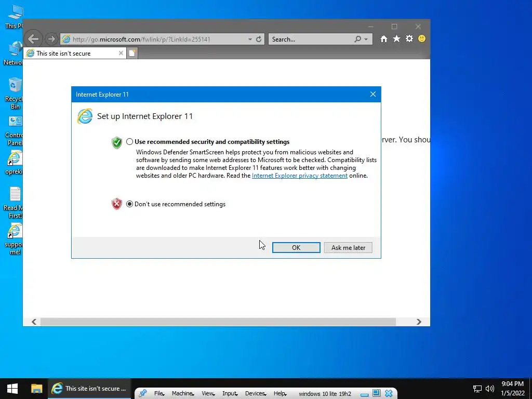Click the 'windows 10 lite 19h2' label

[325, 394]
